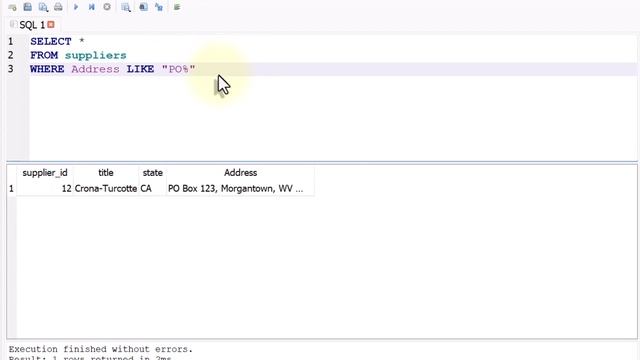Sort by the title column header
This screenshot has height=360, width=640.
click(x=106, y=173)
